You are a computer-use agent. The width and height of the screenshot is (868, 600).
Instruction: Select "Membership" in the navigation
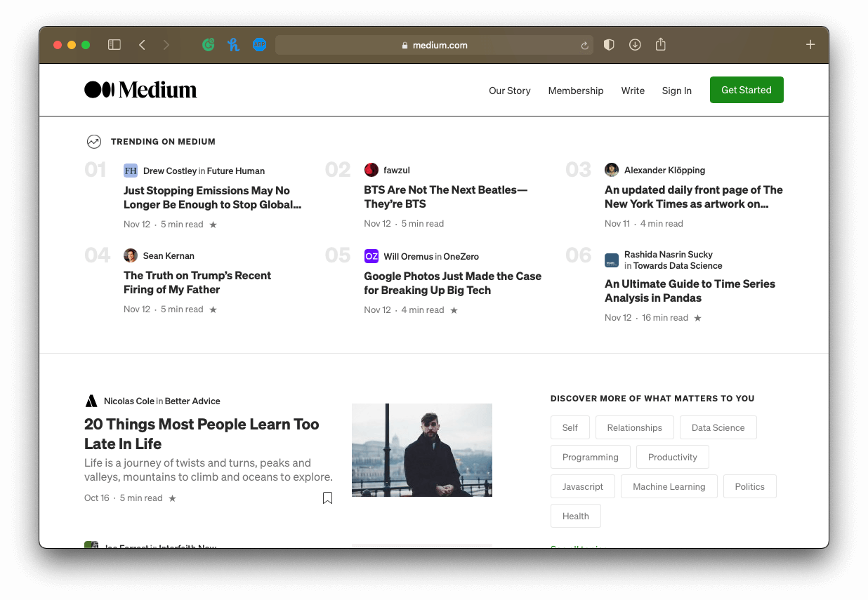(x=576, y=91)
